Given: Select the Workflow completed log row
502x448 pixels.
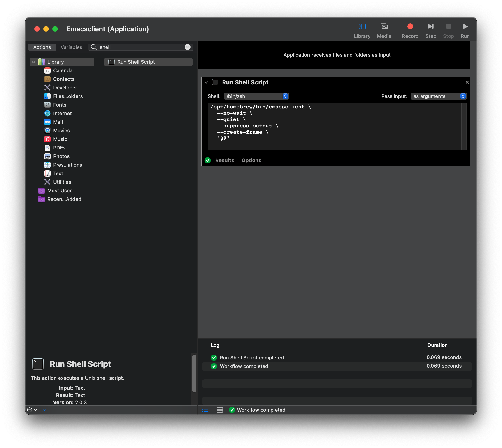Looking at the screenshot, I should 337,366.
